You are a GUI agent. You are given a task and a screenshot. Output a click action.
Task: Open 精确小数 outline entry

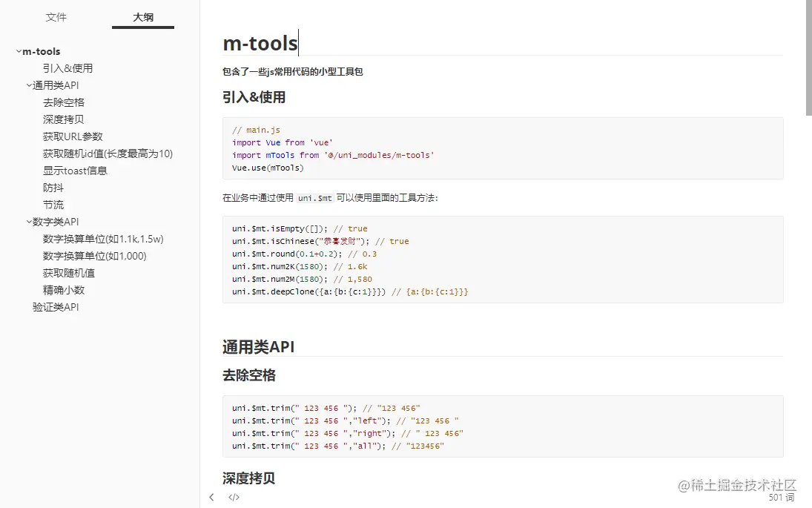(64, 290)
